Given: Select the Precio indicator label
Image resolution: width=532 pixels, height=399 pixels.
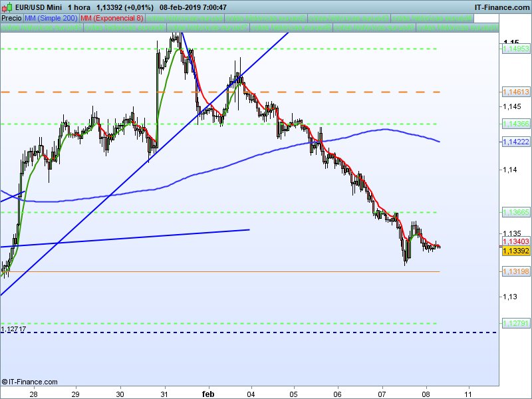Looking at the screenshot, I should 11,18.
